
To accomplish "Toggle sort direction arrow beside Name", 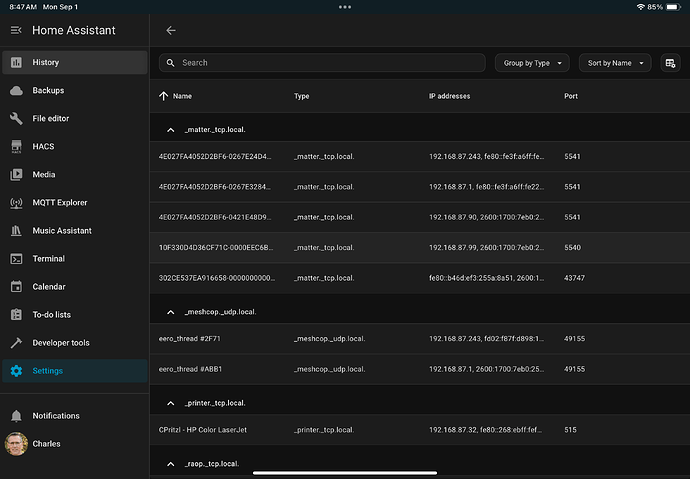I will (164, 96).
